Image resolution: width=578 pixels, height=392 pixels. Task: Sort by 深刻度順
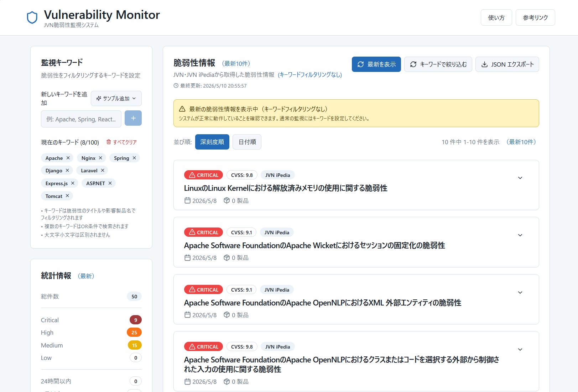coord(212,142)
